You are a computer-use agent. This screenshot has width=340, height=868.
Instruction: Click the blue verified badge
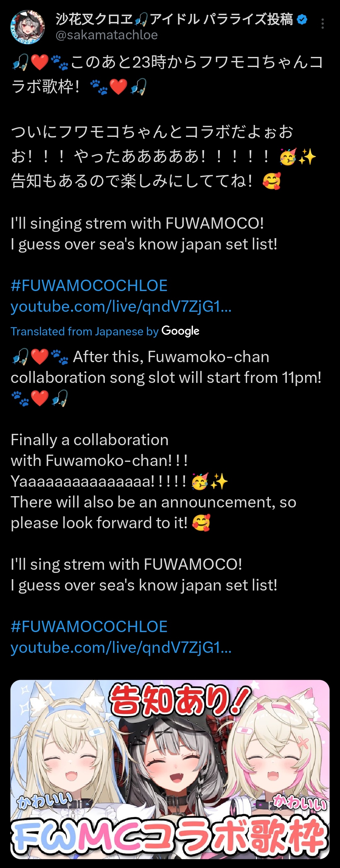[x=302, y=20]
